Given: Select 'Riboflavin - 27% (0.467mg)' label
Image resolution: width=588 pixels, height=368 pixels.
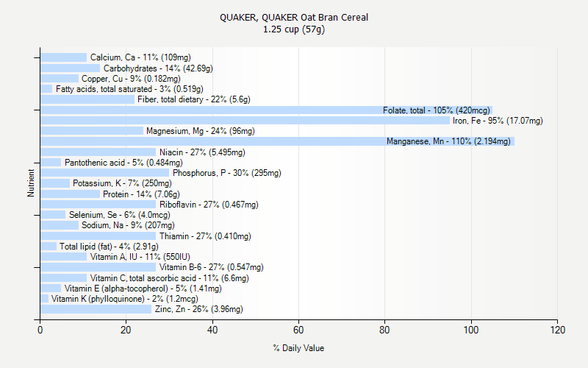Looking at the screenshot, I should [209, 205].
